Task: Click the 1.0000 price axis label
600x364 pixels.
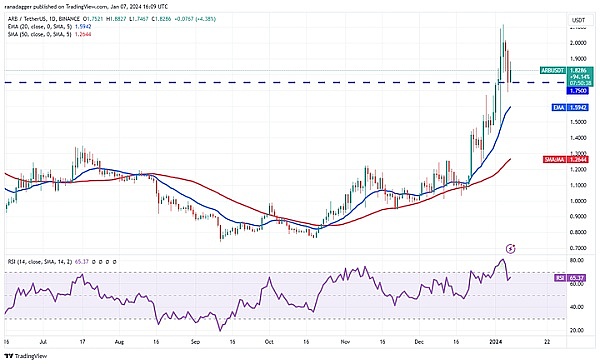Action: [578, 201]
